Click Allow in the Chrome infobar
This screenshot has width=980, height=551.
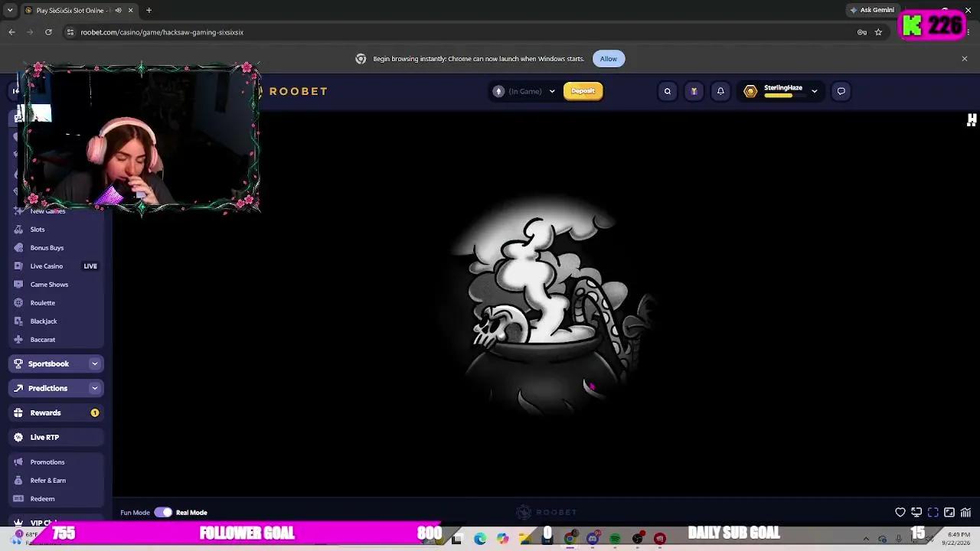tap(609, 59)
